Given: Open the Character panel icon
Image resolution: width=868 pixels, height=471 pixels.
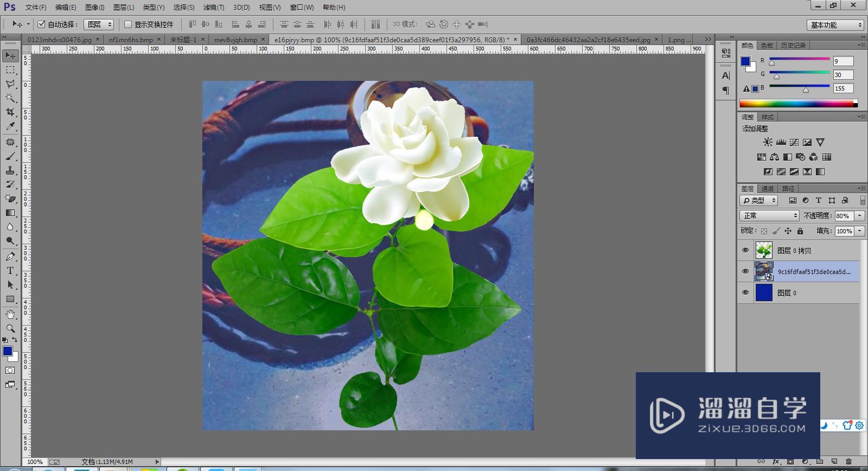Looking at the screenshot, I should [x=726, y=75].
